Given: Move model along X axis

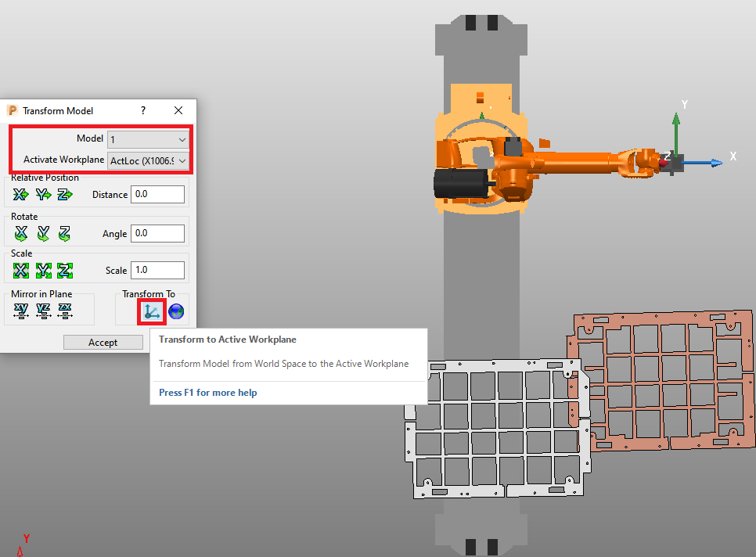Looking at the screenshot, I should click(x=20, y=194).
